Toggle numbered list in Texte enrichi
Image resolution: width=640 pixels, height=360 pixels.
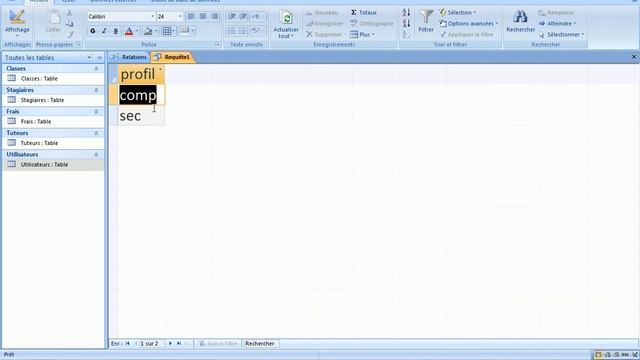point(232,31)
